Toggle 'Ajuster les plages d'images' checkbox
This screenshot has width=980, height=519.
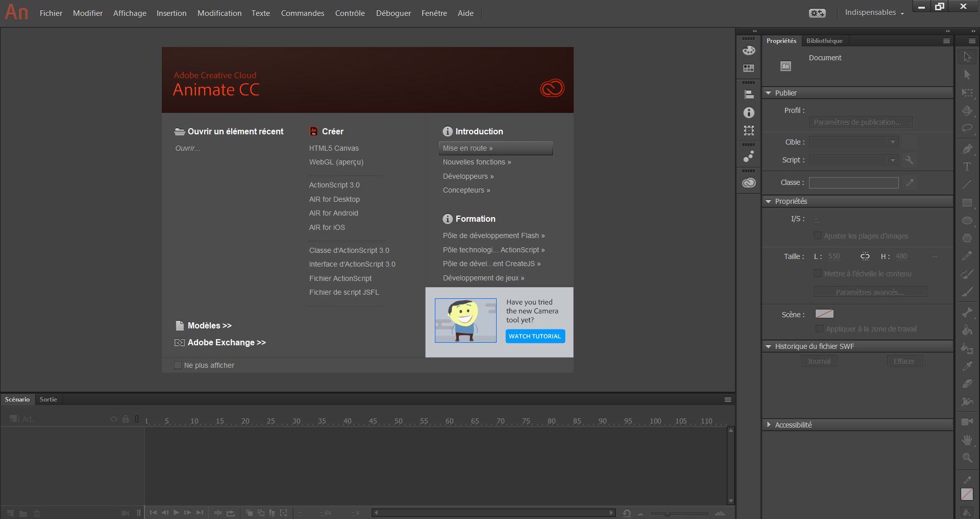817,236
